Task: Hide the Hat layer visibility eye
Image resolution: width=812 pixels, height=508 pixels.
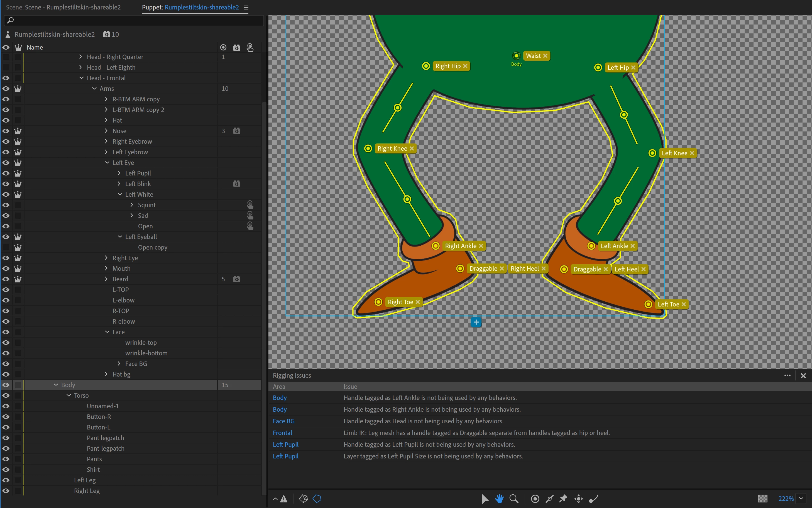Action: tap(6, 120)
